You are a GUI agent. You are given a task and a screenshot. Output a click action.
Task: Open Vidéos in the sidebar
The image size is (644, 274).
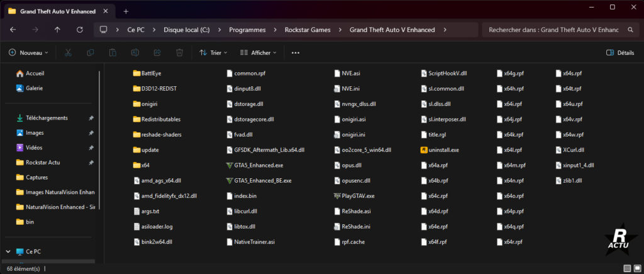click(29, 147)
